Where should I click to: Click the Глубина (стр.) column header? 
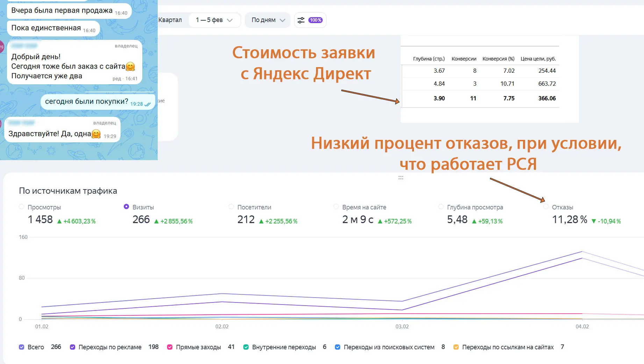[x=429, y=59]
